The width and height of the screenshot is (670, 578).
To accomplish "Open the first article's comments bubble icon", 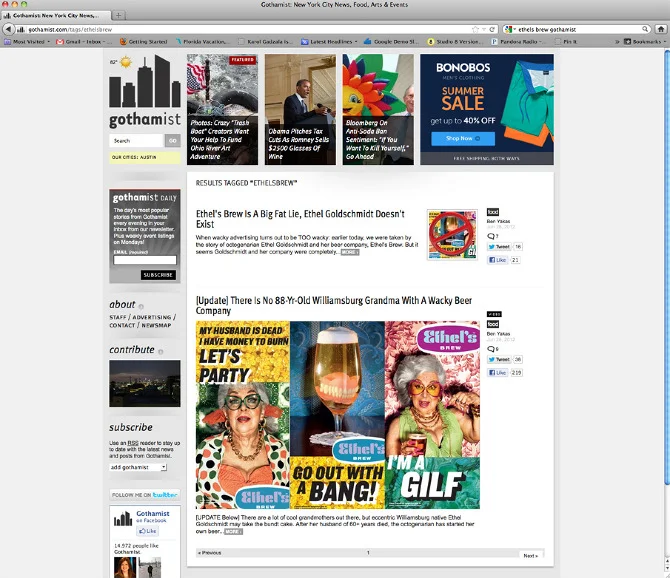I will coord(491,236).
